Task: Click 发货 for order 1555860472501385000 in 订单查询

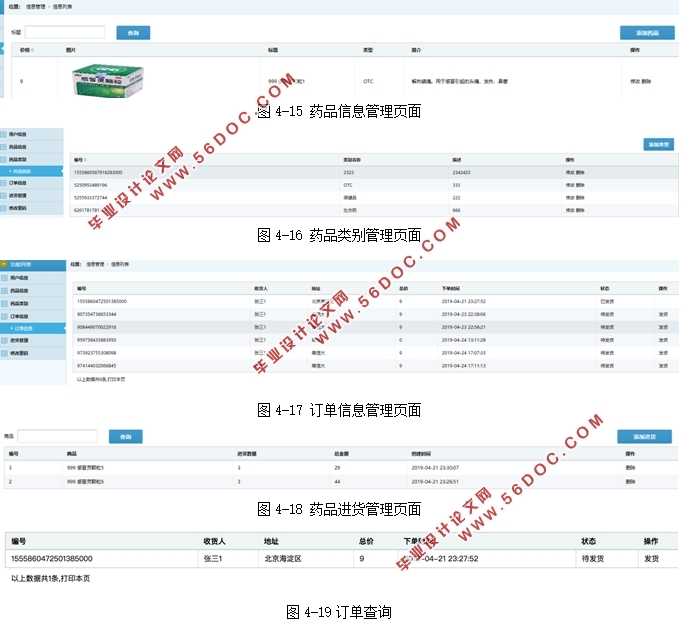Action: point(651,558)
